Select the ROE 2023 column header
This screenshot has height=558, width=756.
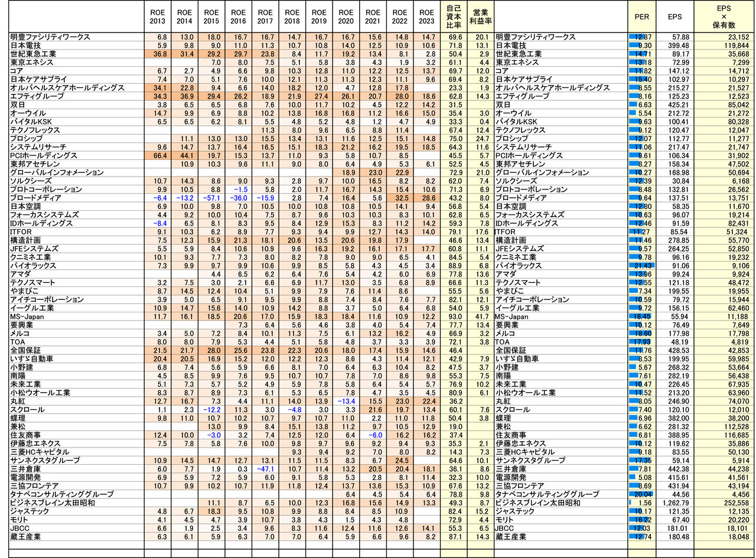pyautogui.click(x=426, y=16)
